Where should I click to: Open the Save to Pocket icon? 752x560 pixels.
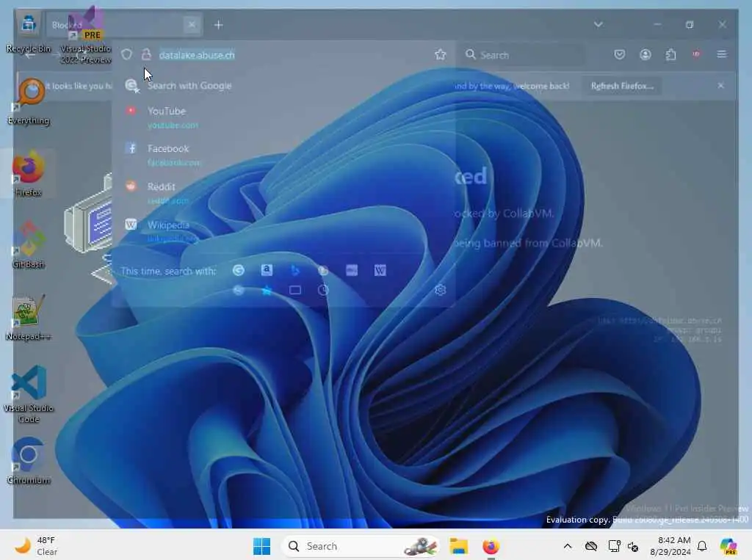click(620, 54)
